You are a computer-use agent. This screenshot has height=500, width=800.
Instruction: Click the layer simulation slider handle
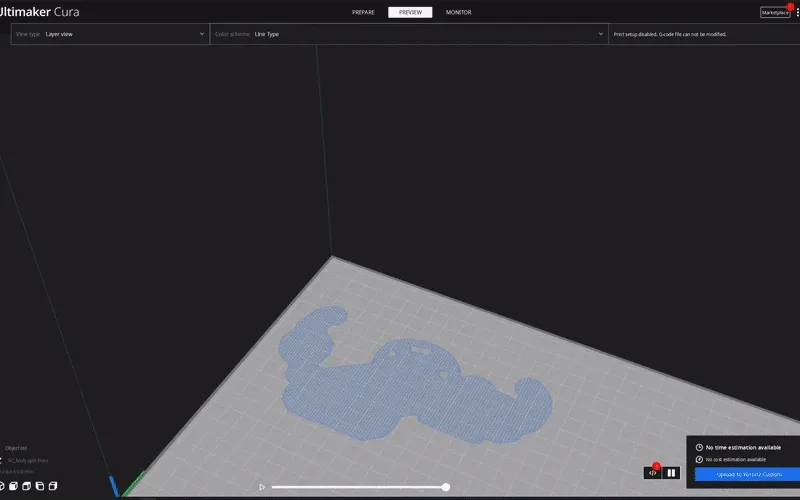[446, 487]
